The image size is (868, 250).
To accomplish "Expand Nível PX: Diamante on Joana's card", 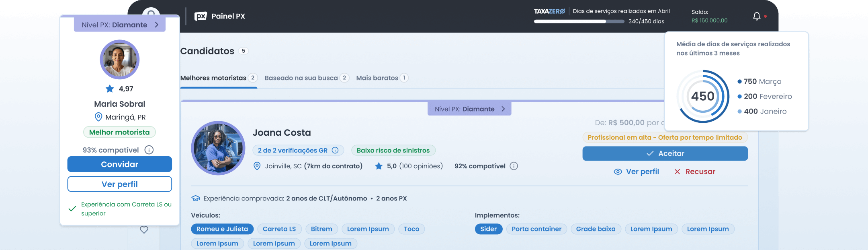I will pos(469,109).
